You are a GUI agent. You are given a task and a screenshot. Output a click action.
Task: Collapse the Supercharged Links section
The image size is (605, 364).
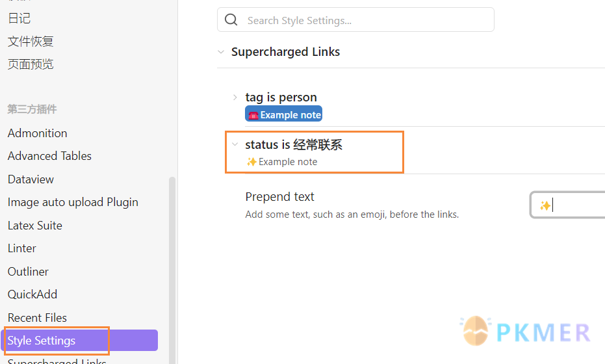coord(221,52)
